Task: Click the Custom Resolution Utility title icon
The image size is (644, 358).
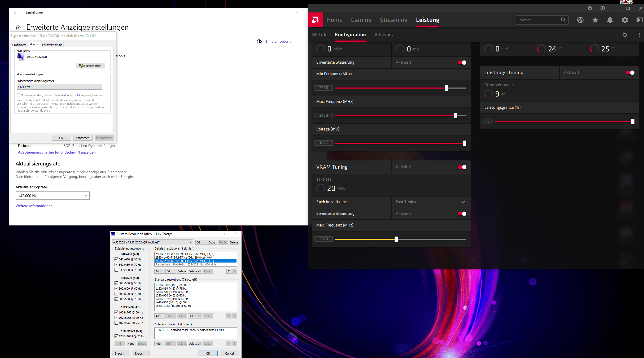Action: point(113,234)
